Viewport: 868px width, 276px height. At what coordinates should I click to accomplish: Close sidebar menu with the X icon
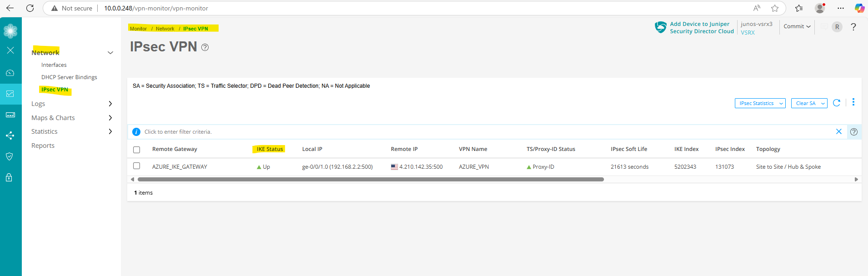coord(10,50)
